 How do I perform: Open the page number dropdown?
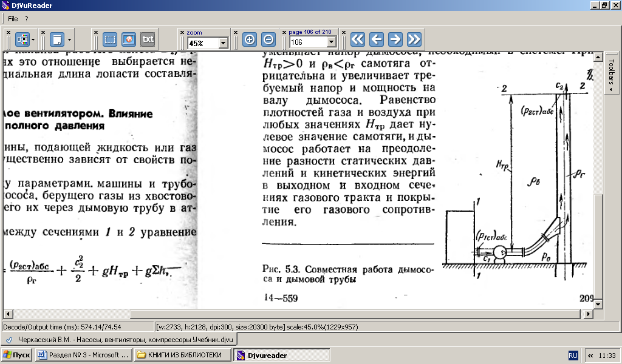(331, 42)
